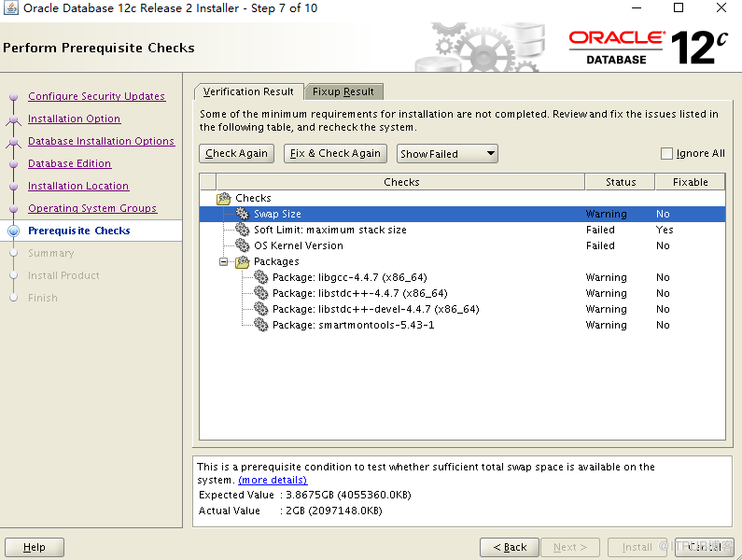This screenshot has height=560, width=742.
Task: Click the Check Again button
Action: tap(237, 153)
